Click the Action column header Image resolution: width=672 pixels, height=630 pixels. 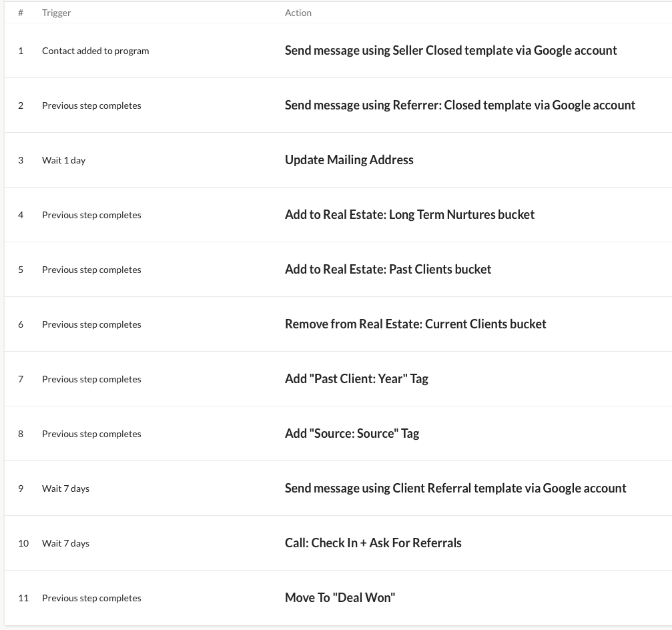point(298,13)
